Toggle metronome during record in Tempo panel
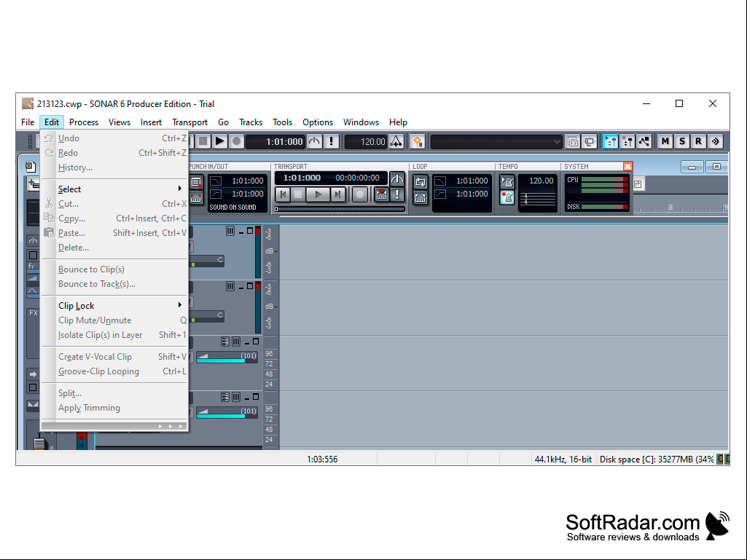This screenshot has height=560, width=747. pyautogui.click(x=507, y=197)
